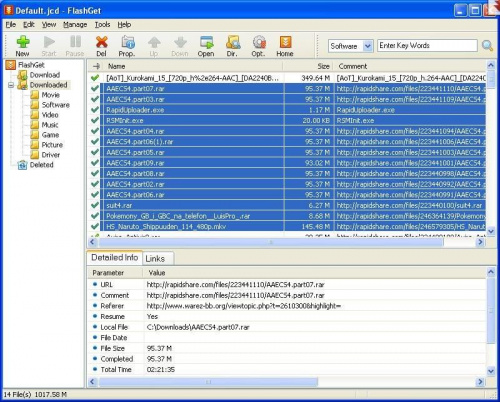Open the Tools menu
This screenshot has width=500, height=402.
(102, 24)
